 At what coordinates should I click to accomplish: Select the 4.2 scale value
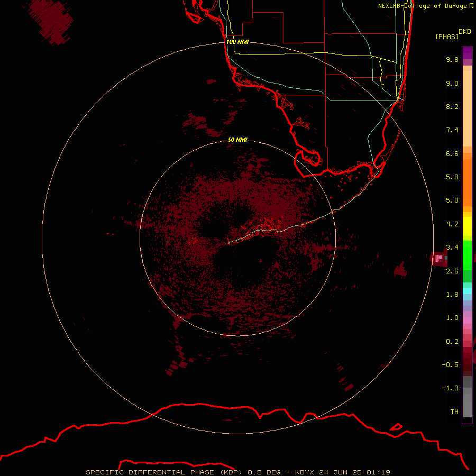pos(452,224)
